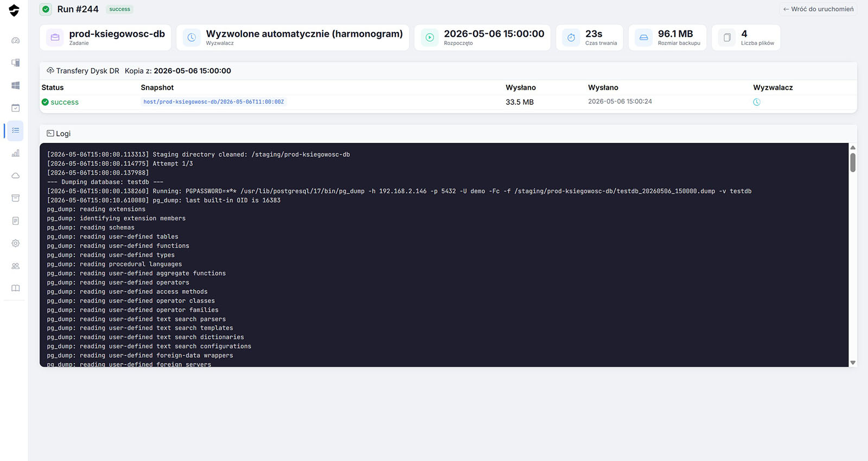This screenshot has height=461, width=868.
Task: Open the settings gear icon in sidebar
Action: (x=16, y=243)
